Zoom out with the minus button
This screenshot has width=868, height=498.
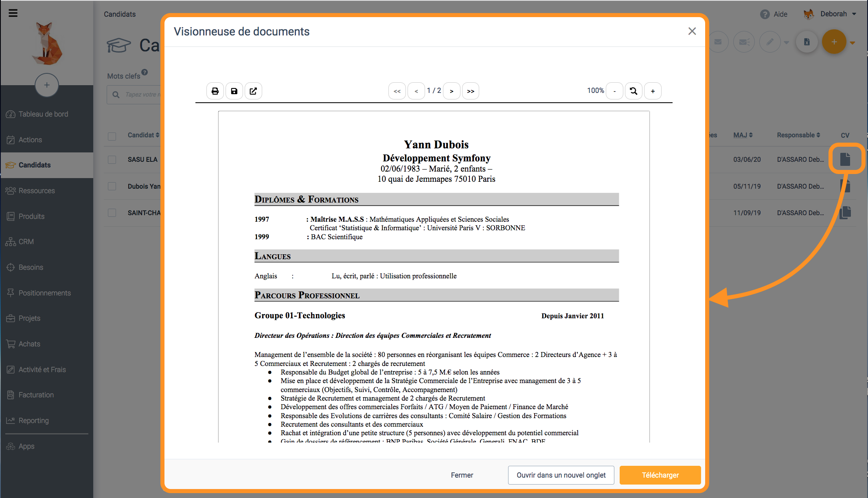coord(615,91)
